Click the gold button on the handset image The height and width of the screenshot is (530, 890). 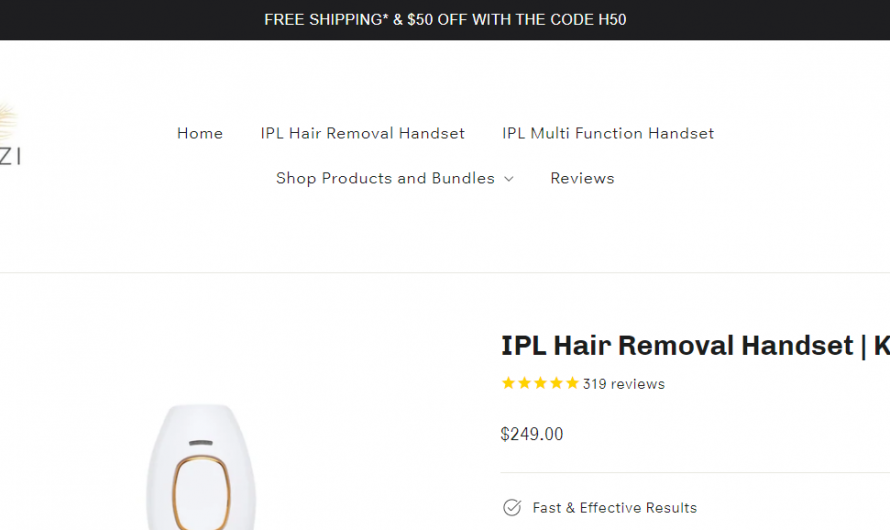click(201, 493)
